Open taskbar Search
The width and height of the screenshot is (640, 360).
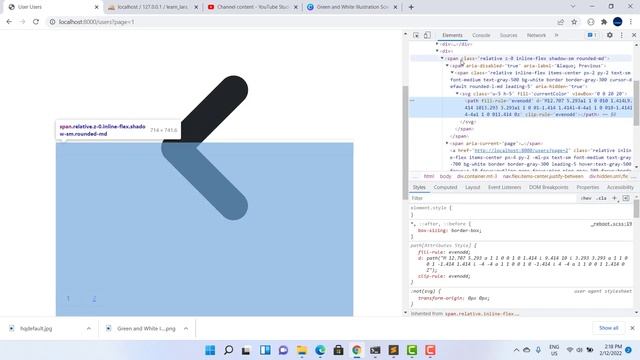pos(229,350)
